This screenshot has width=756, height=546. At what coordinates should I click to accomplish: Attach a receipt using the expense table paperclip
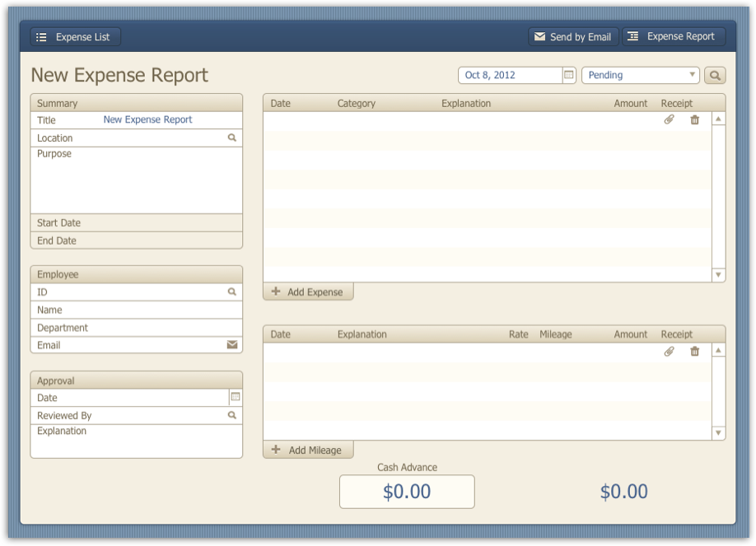(670, 119)
